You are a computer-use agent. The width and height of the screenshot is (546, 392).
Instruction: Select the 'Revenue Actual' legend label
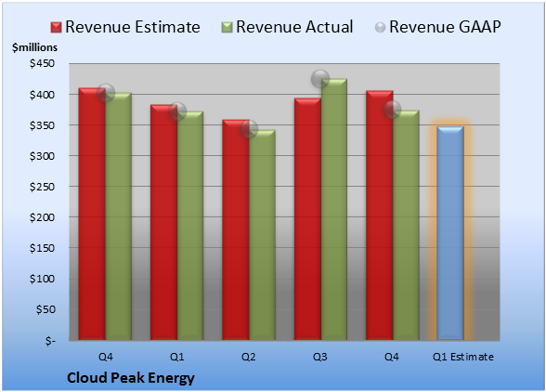[x=294, y=27]
